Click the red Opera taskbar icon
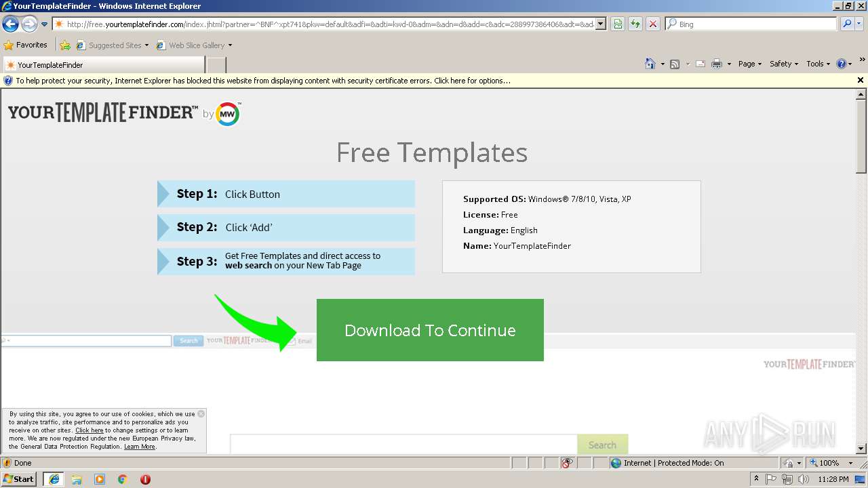868x488 pixels. pos(145,479)
